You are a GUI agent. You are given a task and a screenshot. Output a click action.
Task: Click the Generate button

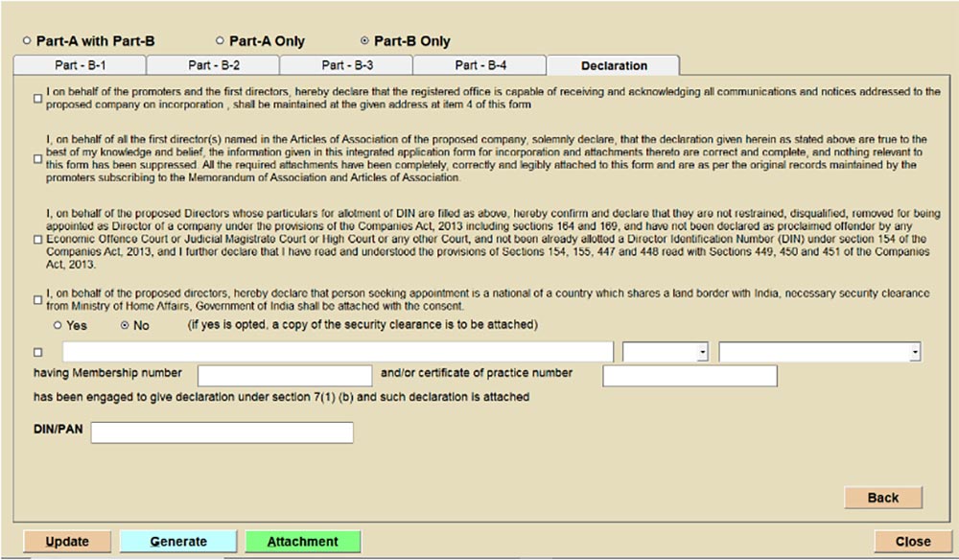[x=178, y=542]
